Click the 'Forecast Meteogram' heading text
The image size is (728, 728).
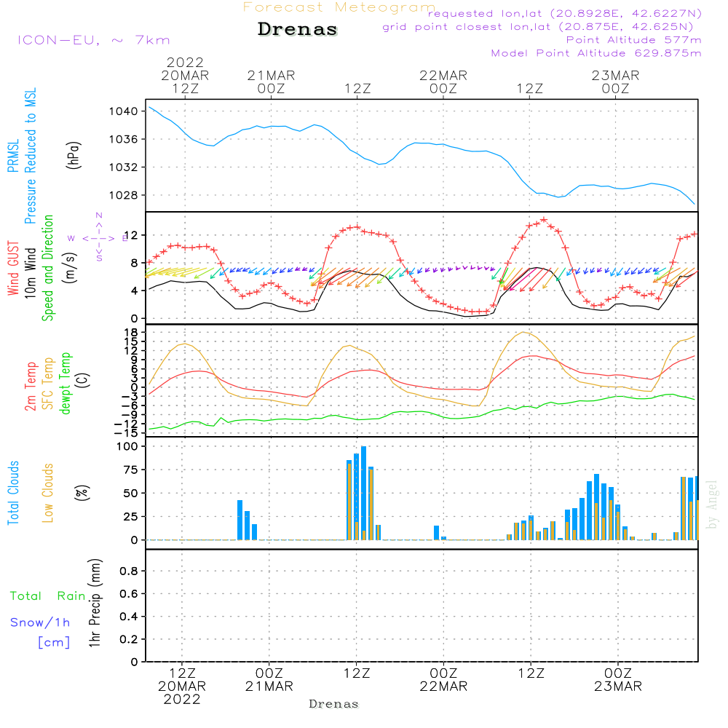coord(339,7)
